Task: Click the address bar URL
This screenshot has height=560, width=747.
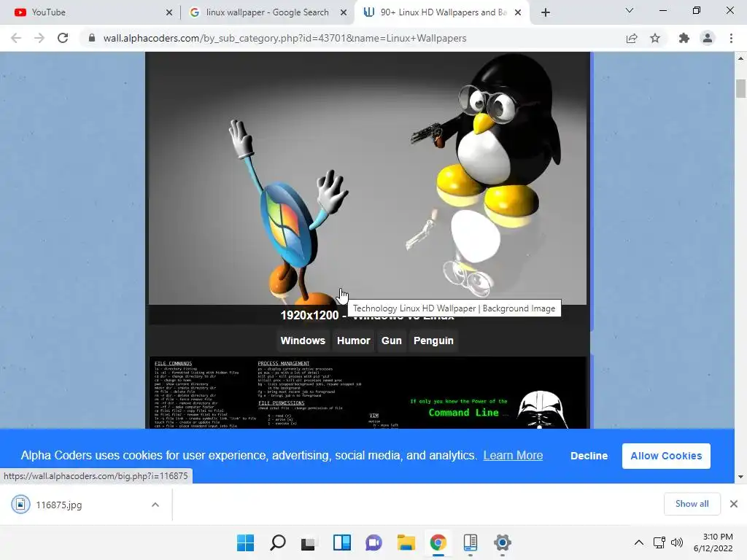Action: [285, 38]
